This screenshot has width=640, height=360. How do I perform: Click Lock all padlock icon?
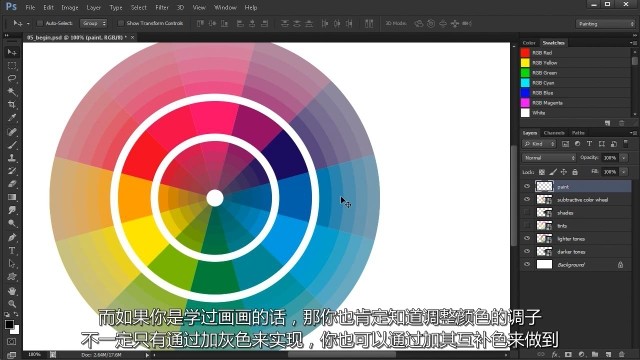(x=575, y=172)
